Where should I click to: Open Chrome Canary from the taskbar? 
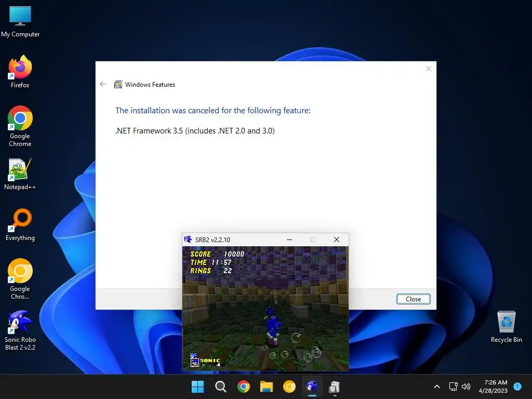click(x=289, y=387)
